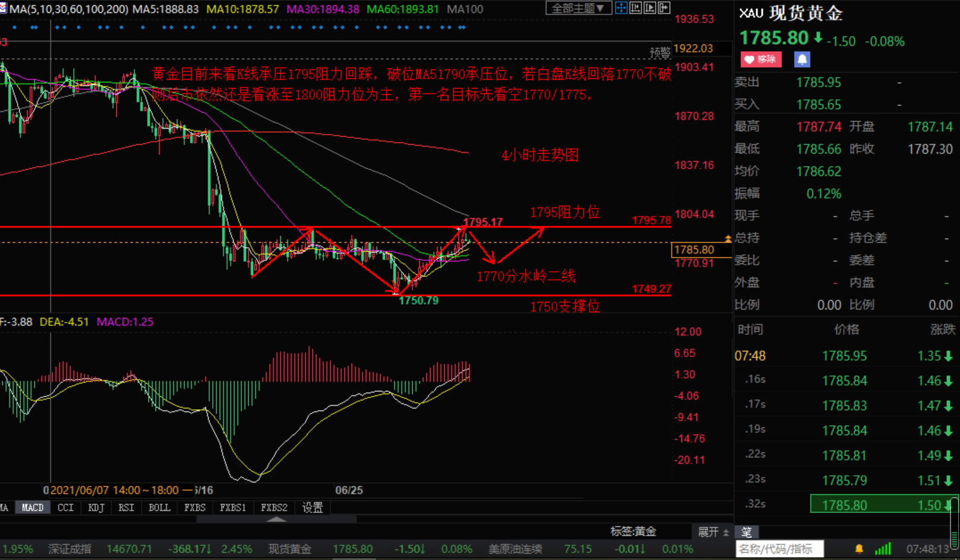Select the blue crosshair cursor tool icon
Screen dimensions: 960x560
(621, 8)
